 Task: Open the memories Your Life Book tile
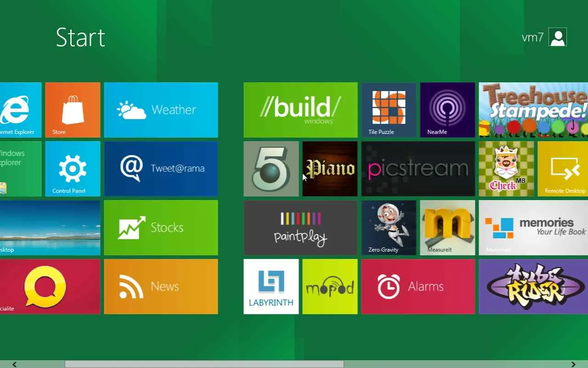tap(533, 228)
